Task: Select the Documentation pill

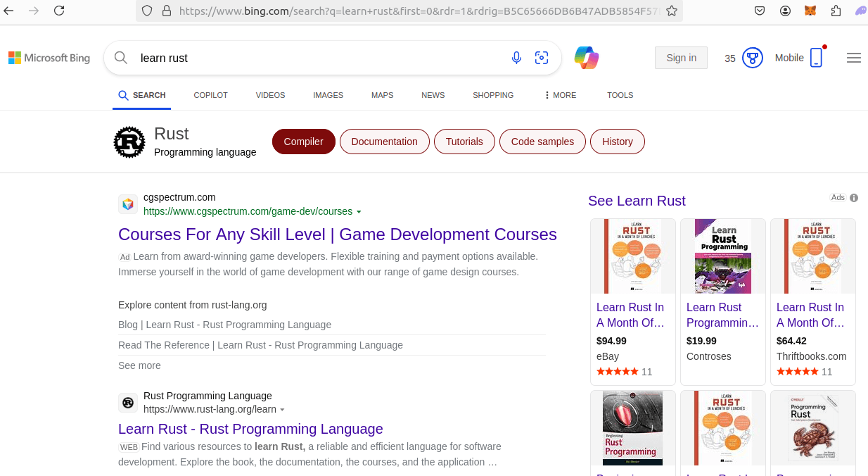Action: (384, 142)
